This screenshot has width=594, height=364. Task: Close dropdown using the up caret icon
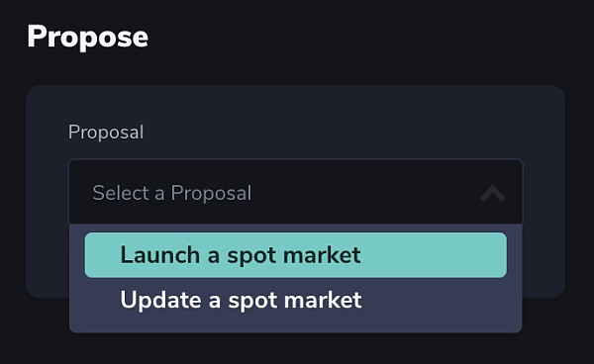[x=492, y=193]
